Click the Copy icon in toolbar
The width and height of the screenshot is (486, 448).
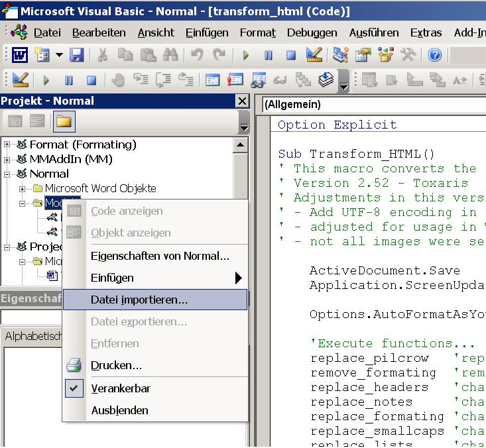tap(125, 56)
